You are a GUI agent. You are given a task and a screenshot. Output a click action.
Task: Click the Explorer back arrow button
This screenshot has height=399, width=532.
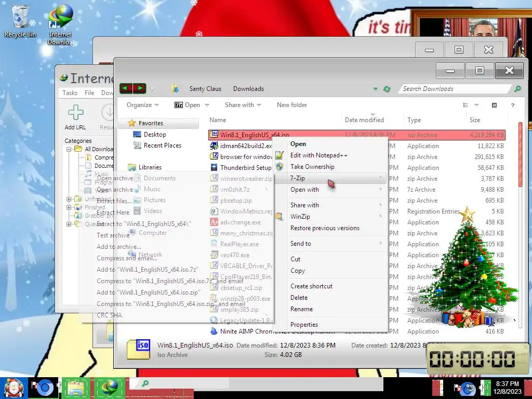(126, 88)
